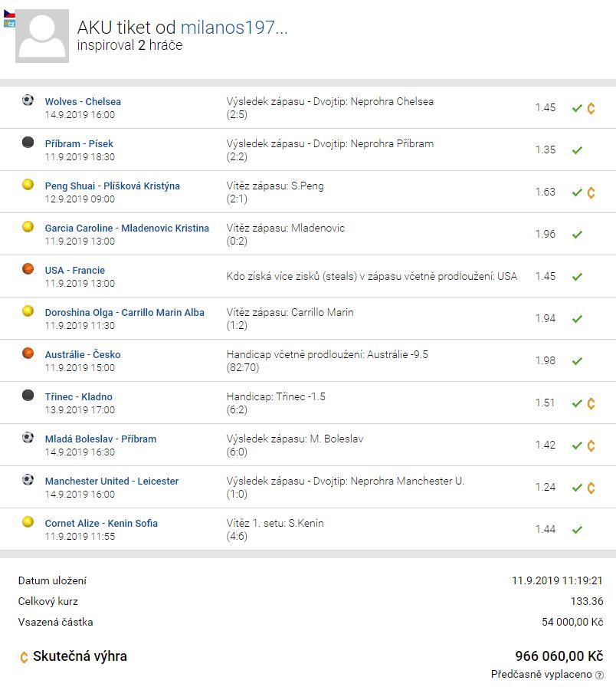The height and width of the screenshot is (687, 616).
Task: Click the basketball icon beside USA - Francie
Action: [28, 268]
